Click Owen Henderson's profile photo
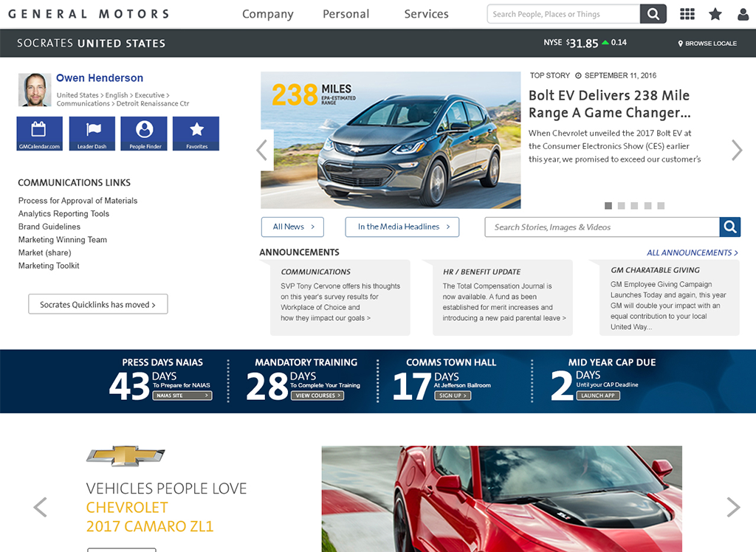 click(x=35, y=90)
